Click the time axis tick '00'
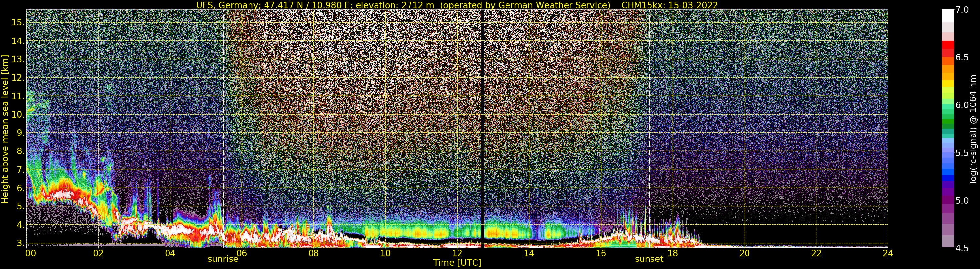The width and height of the screenshot is (980, 269). [30, 253]
